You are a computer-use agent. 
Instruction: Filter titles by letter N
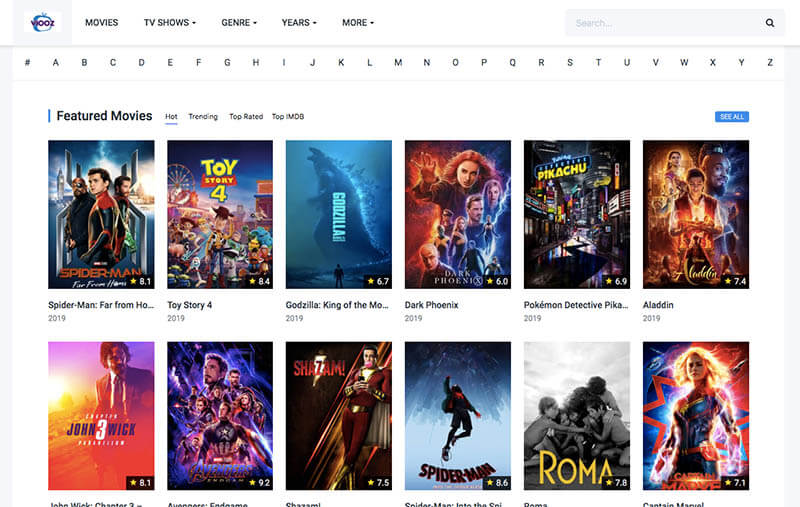(x=427, y=62)
